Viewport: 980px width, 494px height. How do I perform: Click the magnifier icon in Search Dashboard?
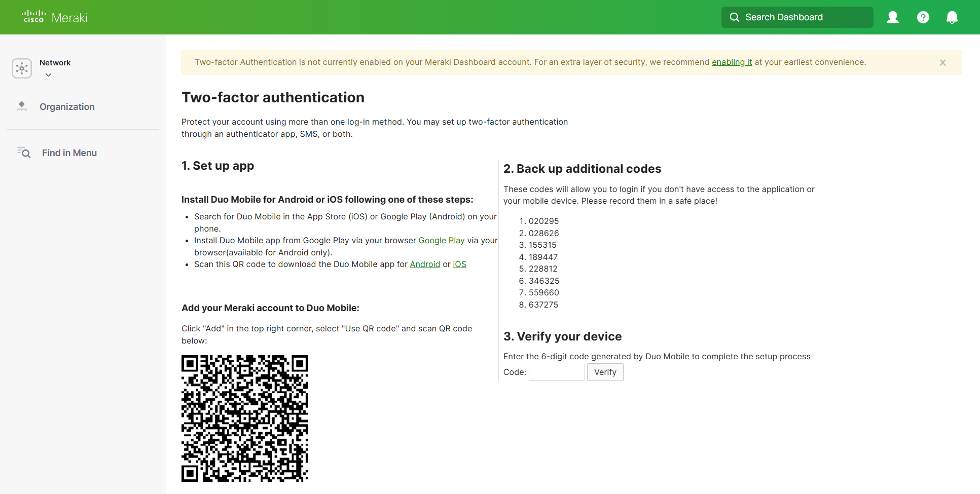(734, 17)
